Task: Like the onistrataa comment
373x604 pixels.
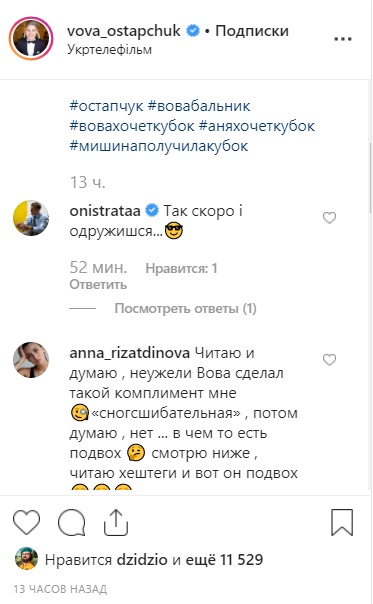Action: click(x=329, y=218)
